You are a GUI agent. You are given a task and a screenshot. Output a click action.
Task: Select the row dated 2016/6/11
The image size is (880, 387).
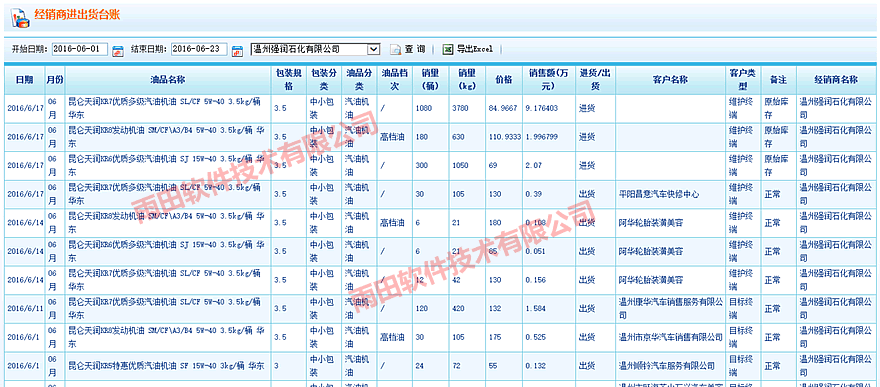[440, 308]
